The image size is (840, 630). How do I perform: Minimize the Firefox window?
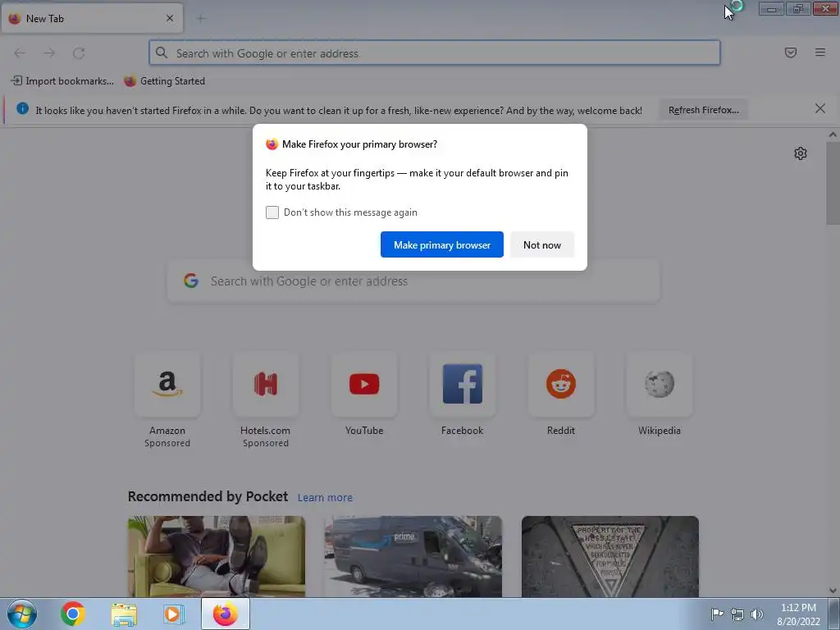(x=771, y=8)
